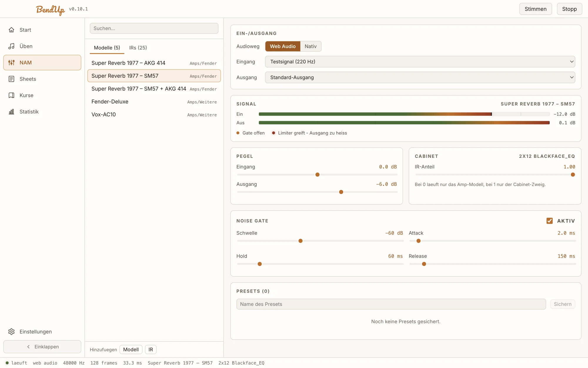Viewport: 588px width, 368px height.
Task: Switch to the IRs (25) tab
Action: [x=138, y=48]
